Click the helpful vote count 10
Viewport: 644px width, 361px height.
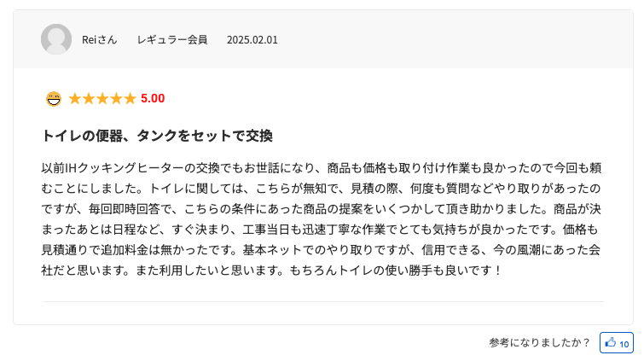tap(624, 344)
